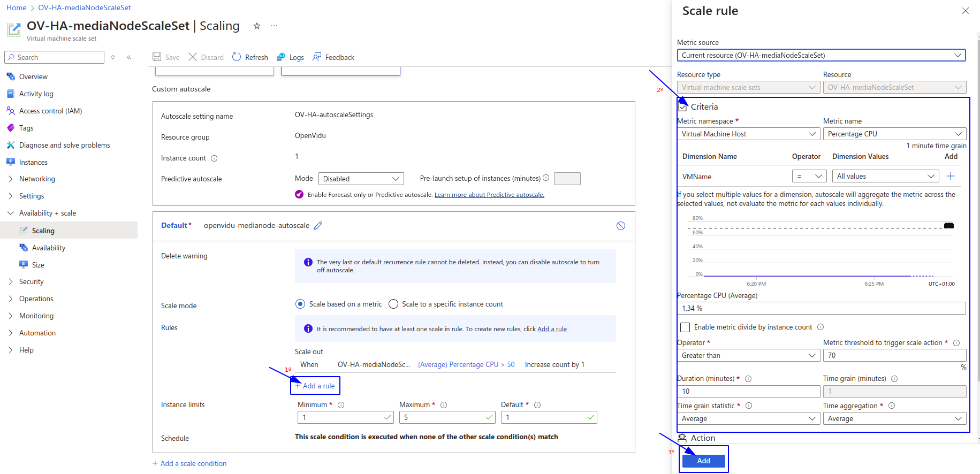Viewport: 980px width, 474px height.
Task: Select Scale based on a metric option
Action: tap(300, 304)
